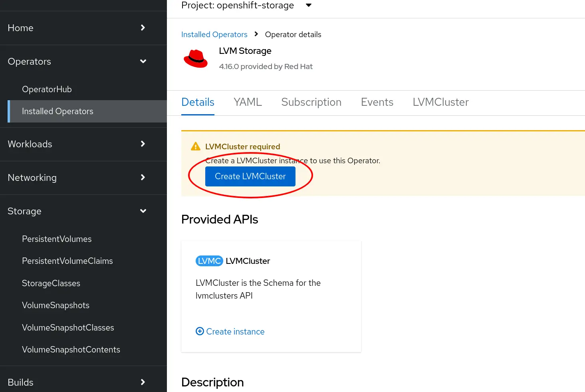Click the '4.16.0 provided by Red Hat' text
Screen dimensions: 585x392
pos(266,67)
